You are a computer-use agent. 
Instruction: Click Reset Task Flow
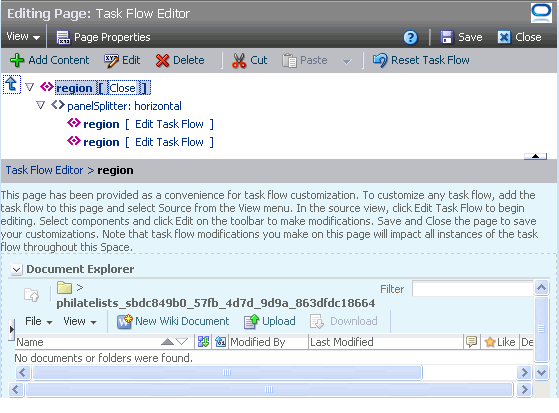tap(421, 60)
